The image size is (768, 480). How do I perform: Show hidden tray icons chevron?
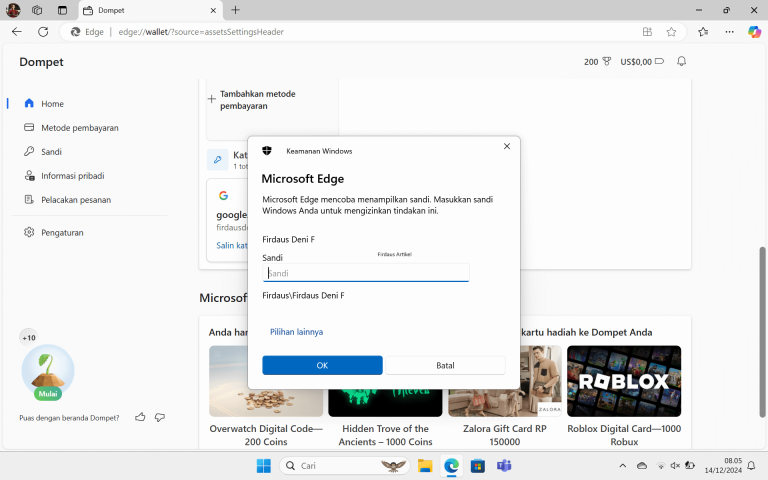623,465
